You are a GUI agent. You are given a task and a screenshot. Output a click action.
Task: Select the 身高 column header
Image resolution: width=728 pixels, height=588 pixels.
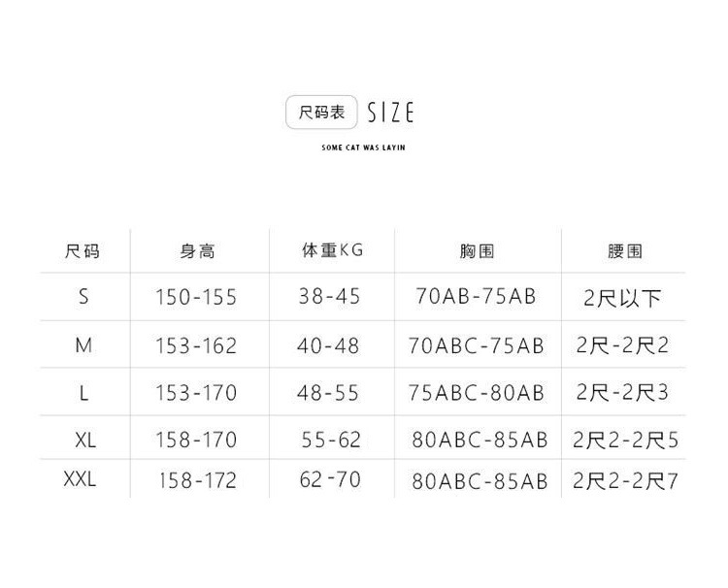tap(197, 251)
